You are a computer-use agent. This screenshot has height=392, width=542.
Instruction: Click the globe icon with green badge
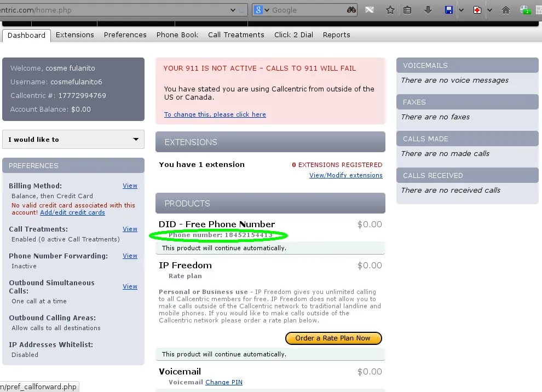[x=526, y=10]
